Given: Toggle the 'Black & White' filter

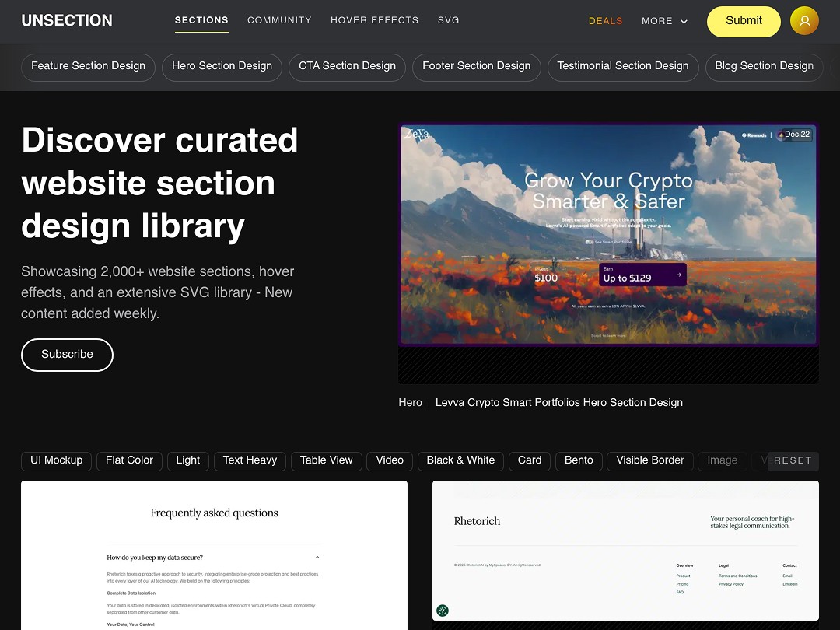Looking at the screenshot, I should pyautogui.click(x=460, y=460).
